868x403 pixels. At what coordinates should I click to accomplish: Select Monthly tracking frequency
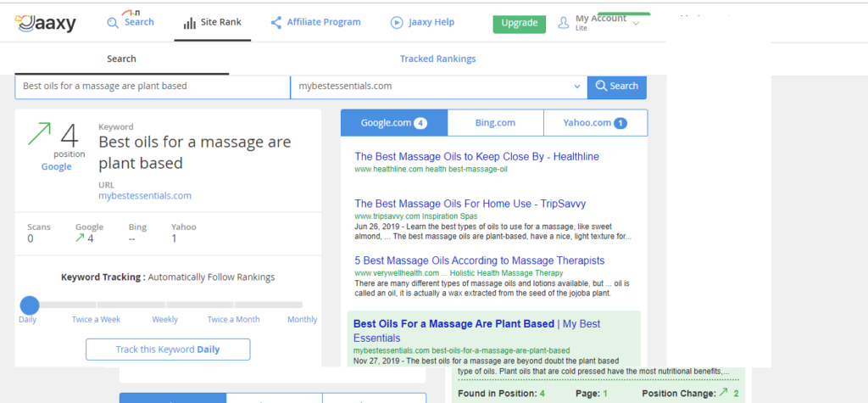303,319
